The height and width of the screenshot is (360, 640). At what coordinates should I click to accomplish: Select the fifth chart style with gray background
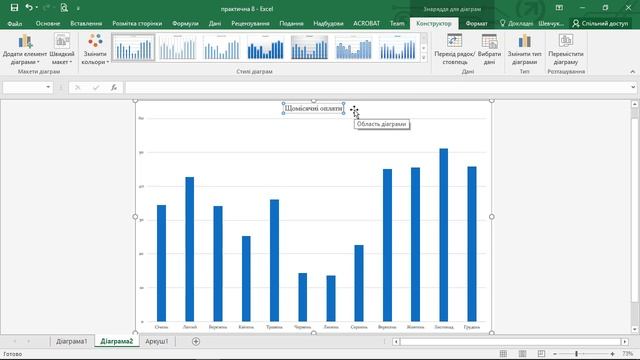[x=309, y=48]
